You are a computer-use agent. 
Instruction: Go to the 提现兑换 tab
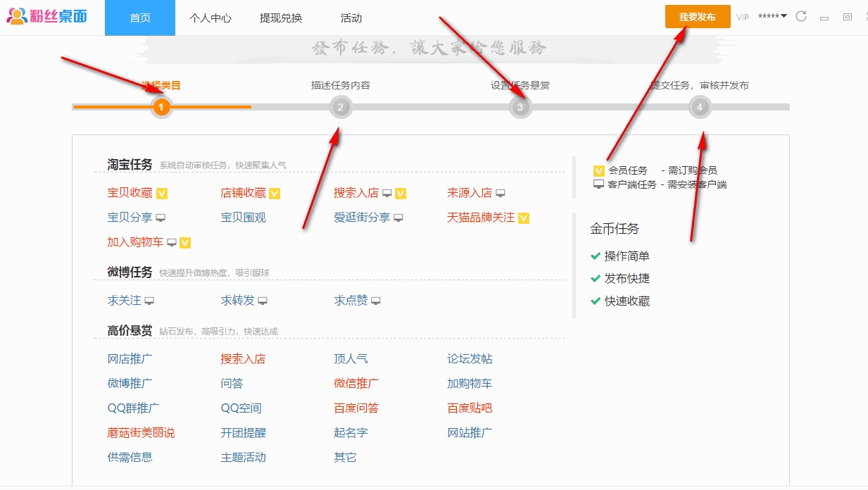pyautogui.click(x=281, y=18)
